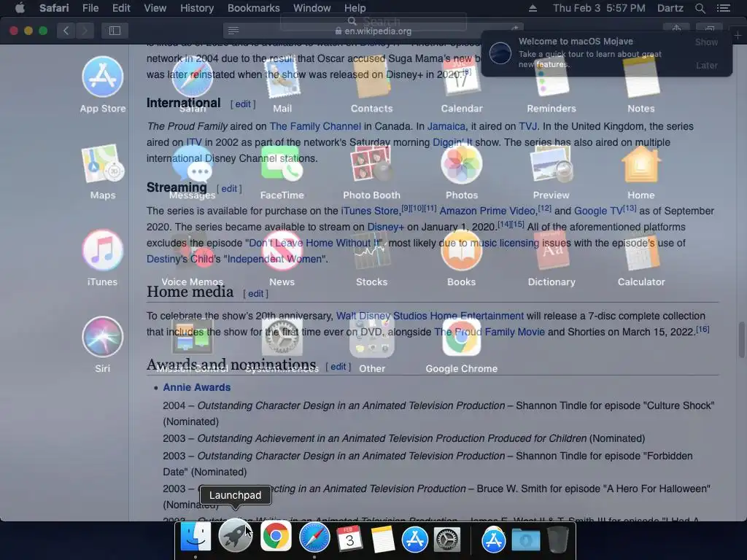Open System Preferences in Launchpad grid

pyautogui.click(x=282, y=337)
